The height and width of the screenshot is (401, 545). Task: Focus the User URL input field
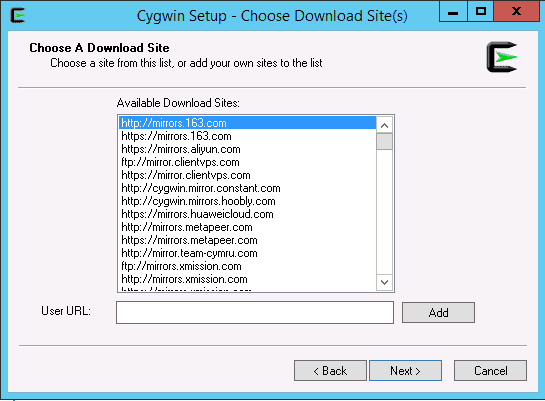point(255,312)
